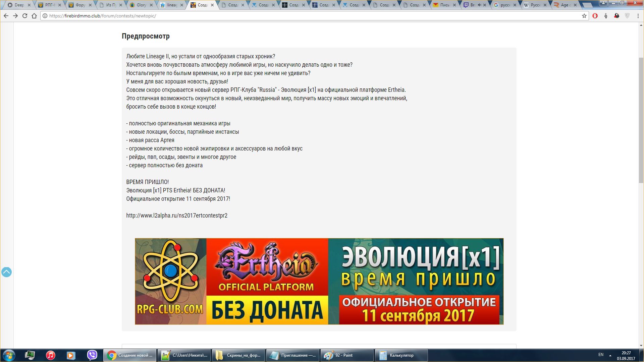Click the 'Официальное открытие 11 сентября 2017!' line
Viewport: 644px width, 362px height.
(x=178, y=199)
